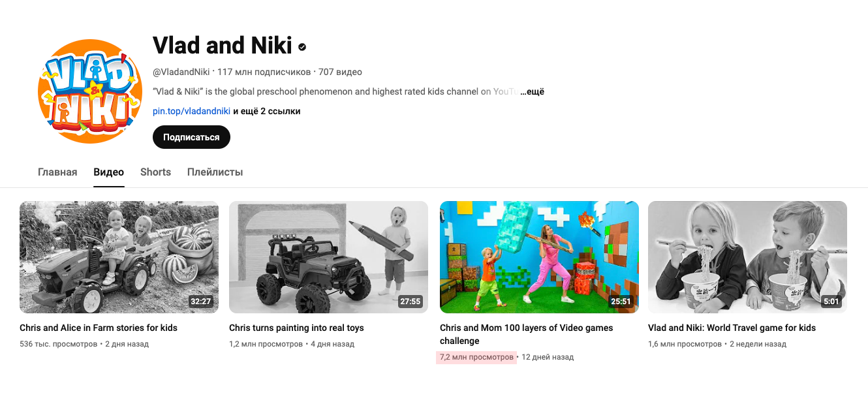
Task: Click the 32:27 duration badge on first thumbnail
Action: [x=200, y=302]
